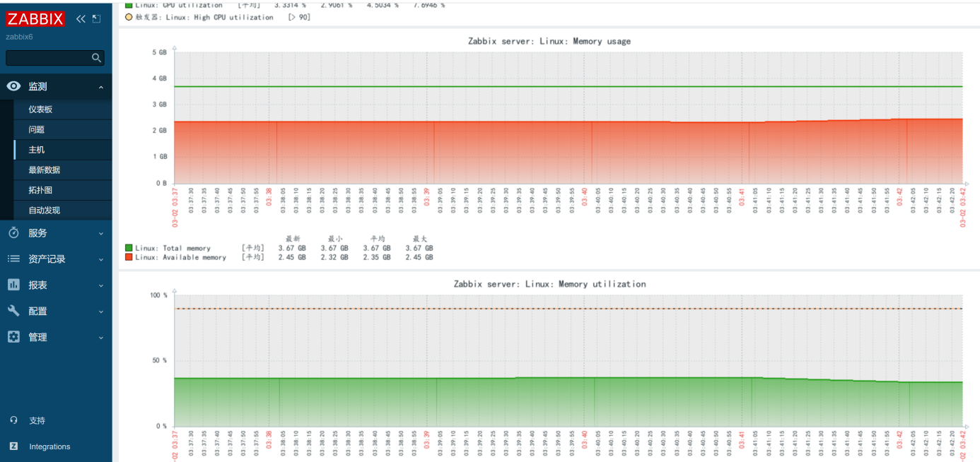Open the 服务 menu label
The height and width of the screenshot is (462, 980).
click(37, 232)
